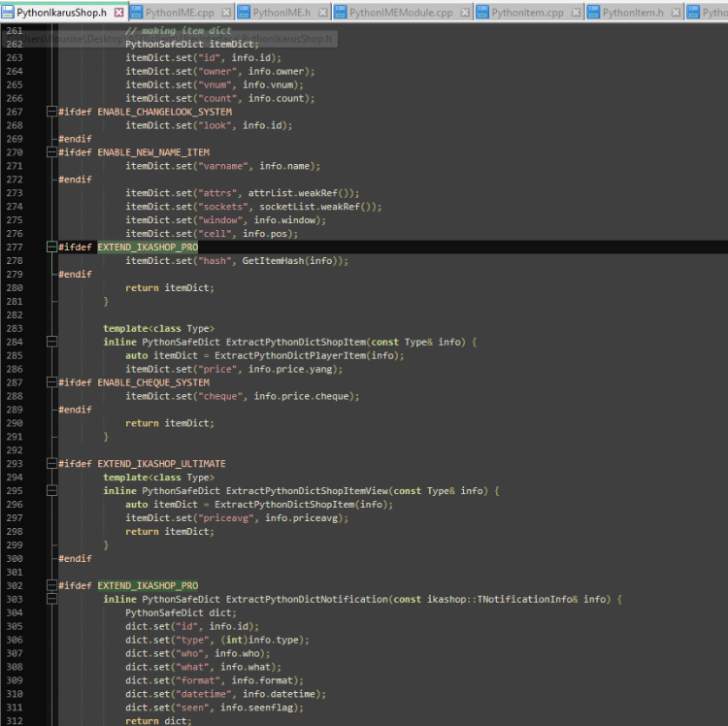Viewport: 728px width, 726px height.
Task: Click the dict.set("format", info.format) line
Action: click(x=215, y=680)
